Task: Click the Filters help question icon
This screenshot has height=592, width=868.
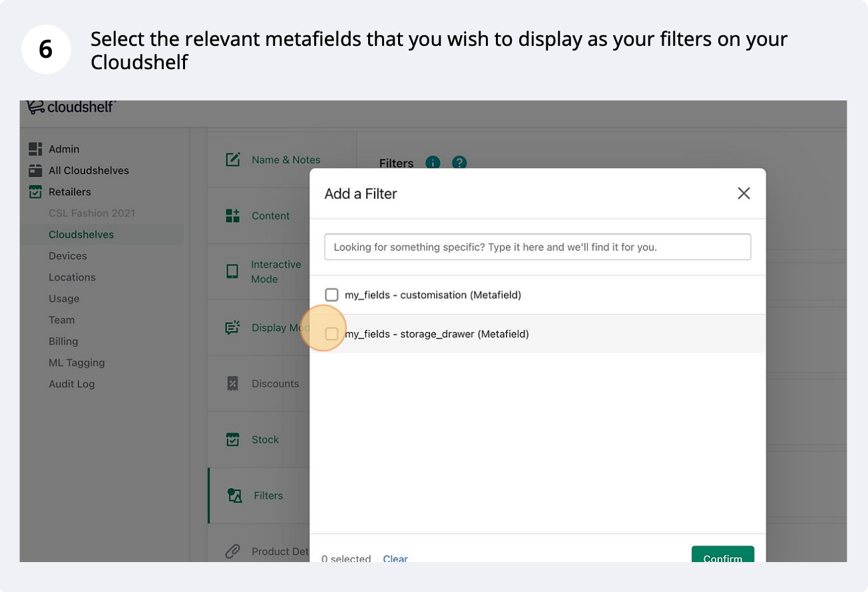Action: [459, 163]
